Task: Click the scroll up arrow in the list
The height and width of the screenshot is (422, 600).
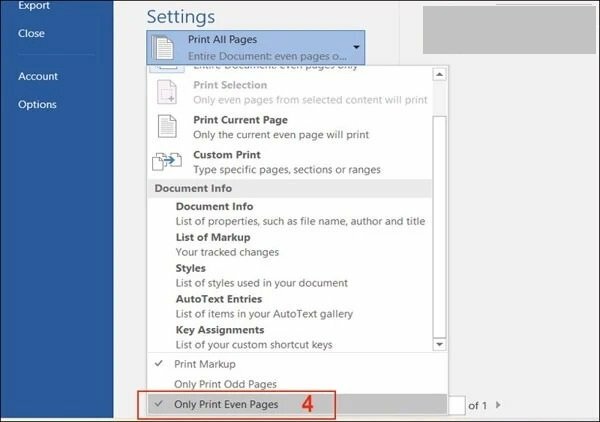Action: point(438,72)
